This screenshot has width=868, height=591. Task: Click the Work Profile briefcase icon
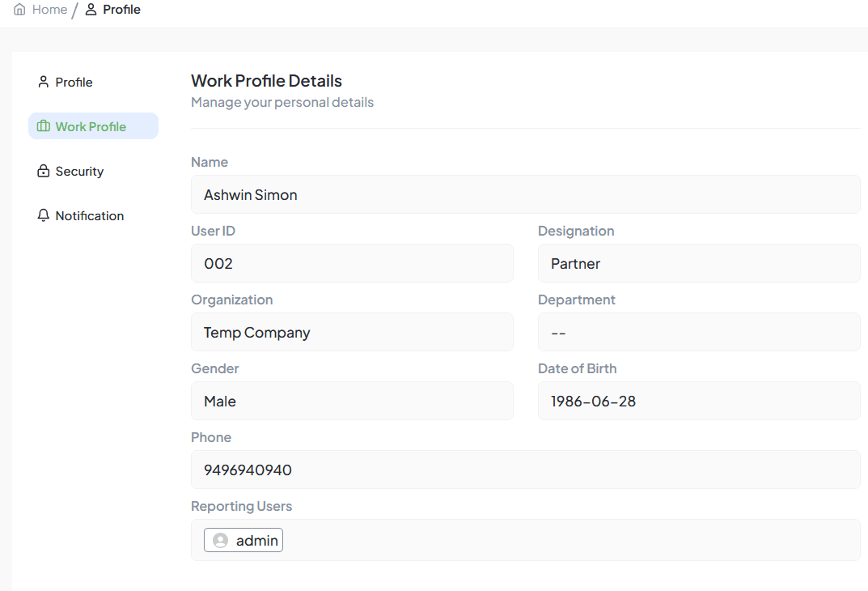click(44, 126)
